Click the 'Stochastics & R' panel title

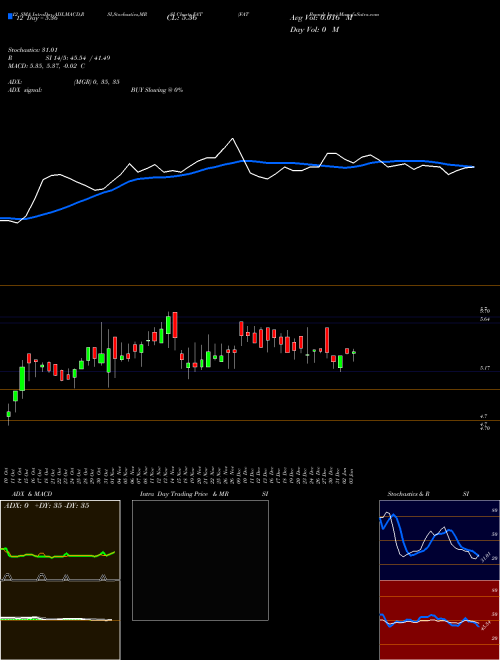pyautogui.click(x=409, y=494)
